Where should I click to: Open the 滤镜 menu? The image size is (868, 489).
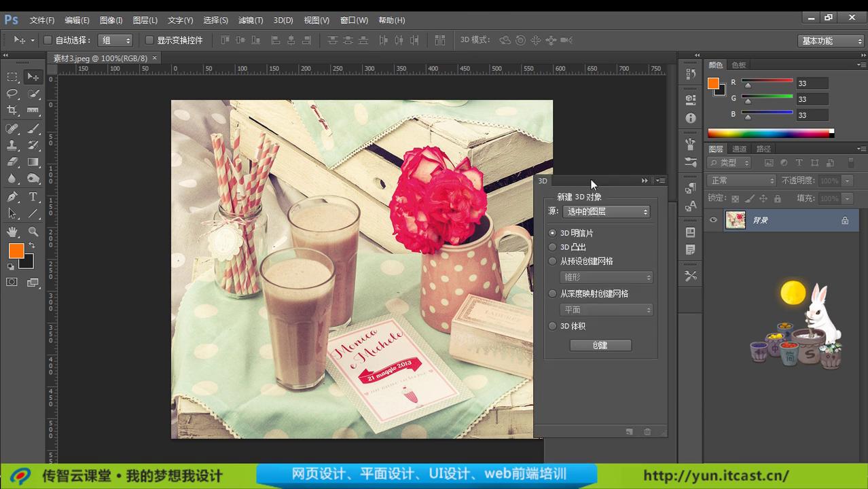[250, 20]
